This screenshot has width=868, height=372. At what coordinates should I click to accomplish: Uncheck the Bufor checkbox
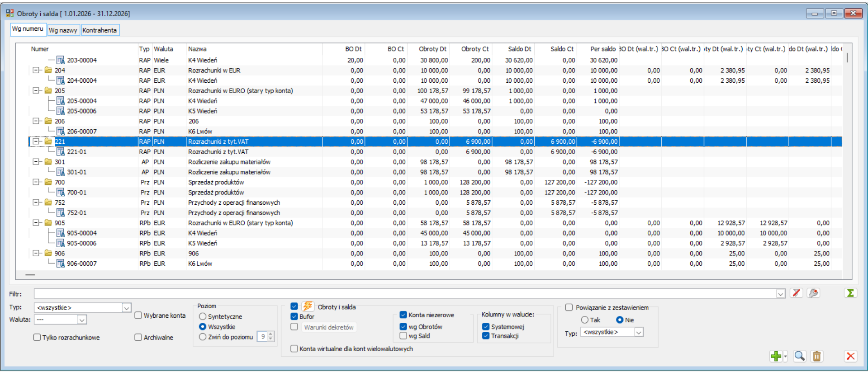pos(294,316)
